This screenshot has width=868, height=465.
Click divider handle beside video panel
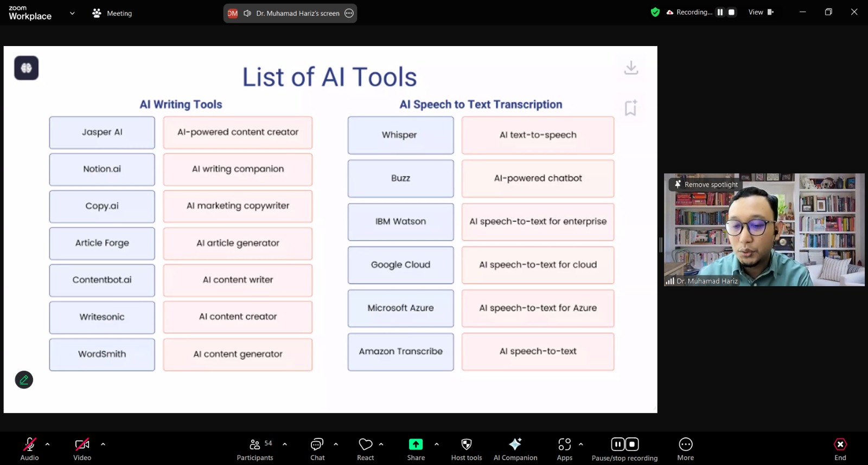pyautogui.click(x=661, y=245)
